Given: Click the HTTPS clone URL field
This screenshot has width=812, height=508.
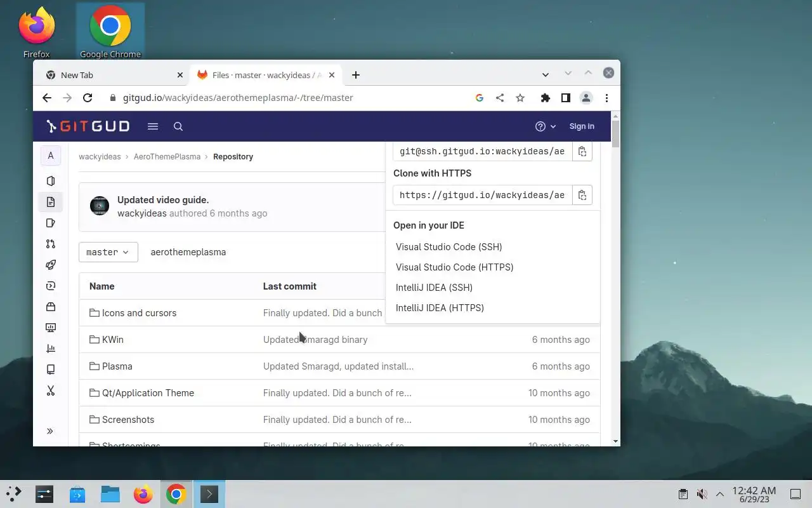Looking at the screenshot, I should pyautogui.click(x=483, y=195).
